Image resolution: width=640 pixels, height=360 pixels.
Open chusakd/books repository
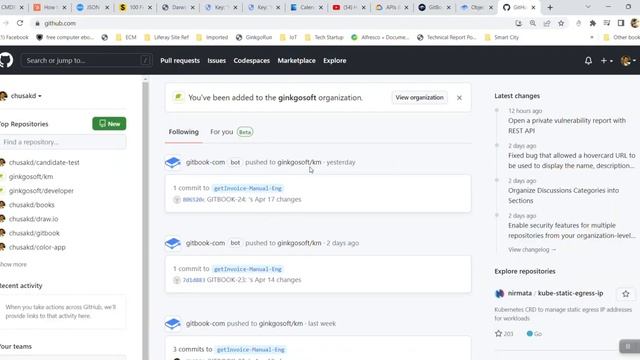[31, 205]
